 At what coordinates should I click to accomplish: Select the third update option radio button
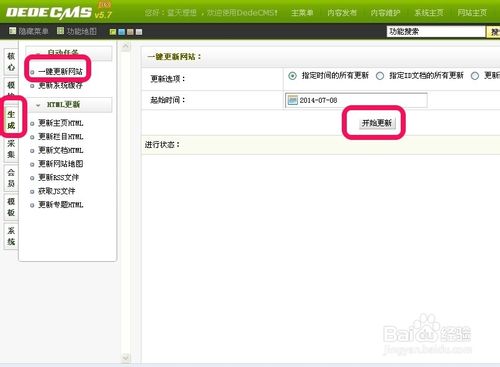pos(475,76)
